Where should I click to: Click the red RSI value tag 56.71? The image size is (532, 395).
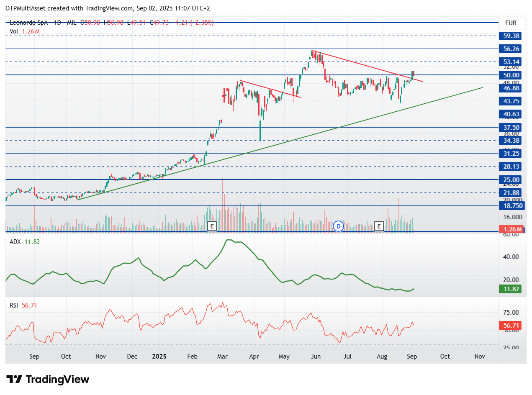[511, 325]
